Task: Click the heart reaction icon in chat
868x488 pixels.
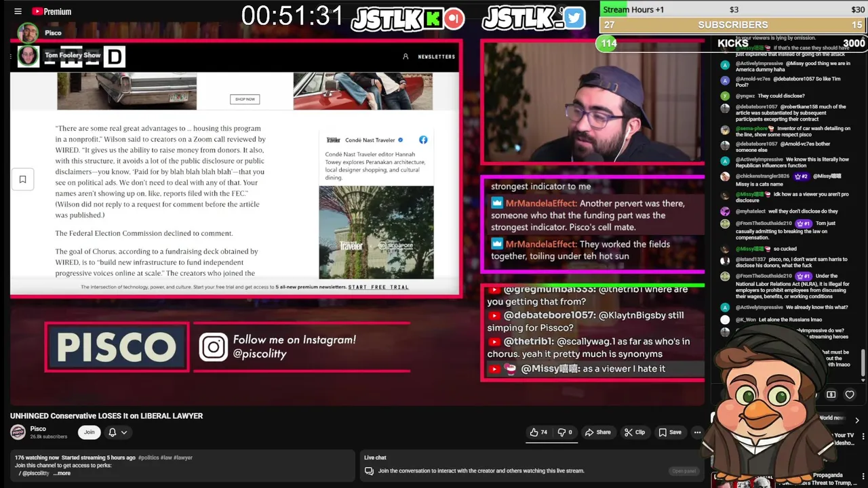Action: point(849,394)
